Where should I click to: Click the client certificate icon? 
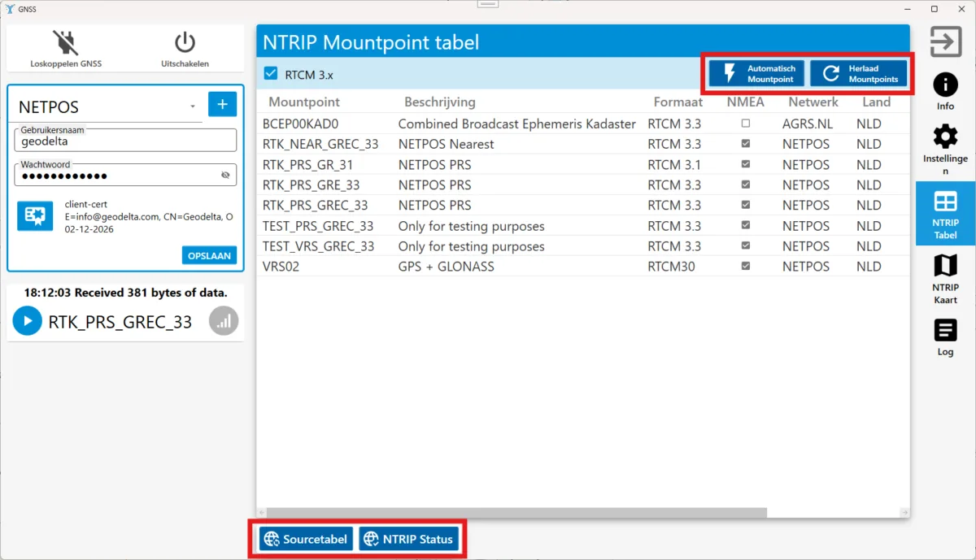[x=35, y=215]
